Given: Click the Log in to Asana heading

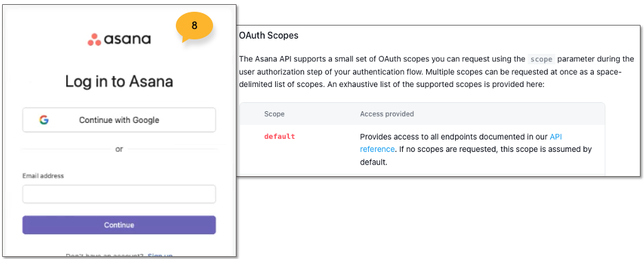Looking at the screenshot, I should [119, 81].
